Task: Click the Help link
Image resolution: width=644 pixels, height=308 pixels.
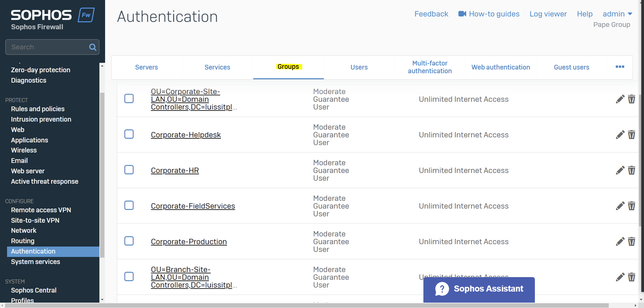Action: (x=585, y=14)
